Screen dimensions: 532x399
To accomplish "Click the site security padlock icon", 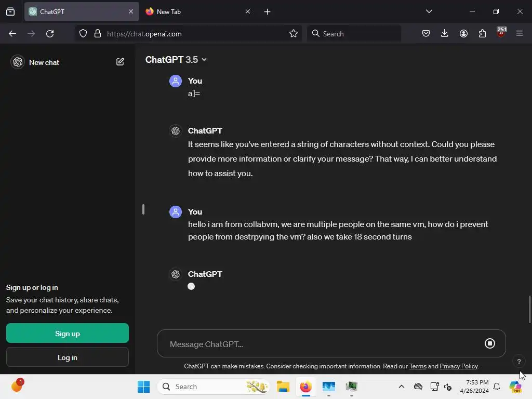I will click(x=98, y=34).
